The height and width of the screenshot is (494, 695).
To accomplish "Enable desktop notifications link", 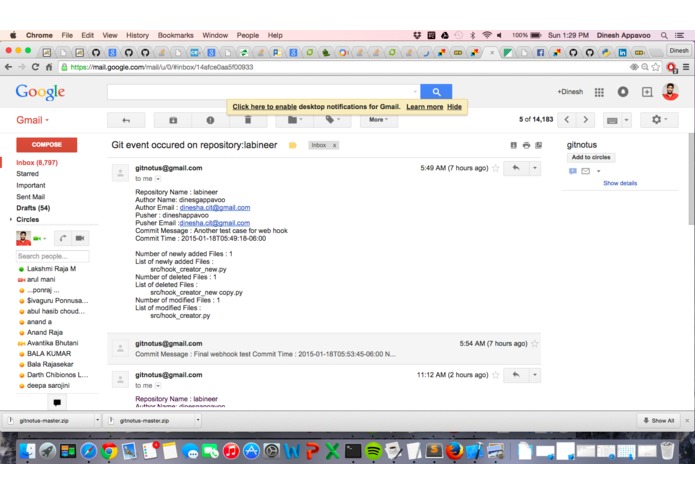I will pos(265,107).
